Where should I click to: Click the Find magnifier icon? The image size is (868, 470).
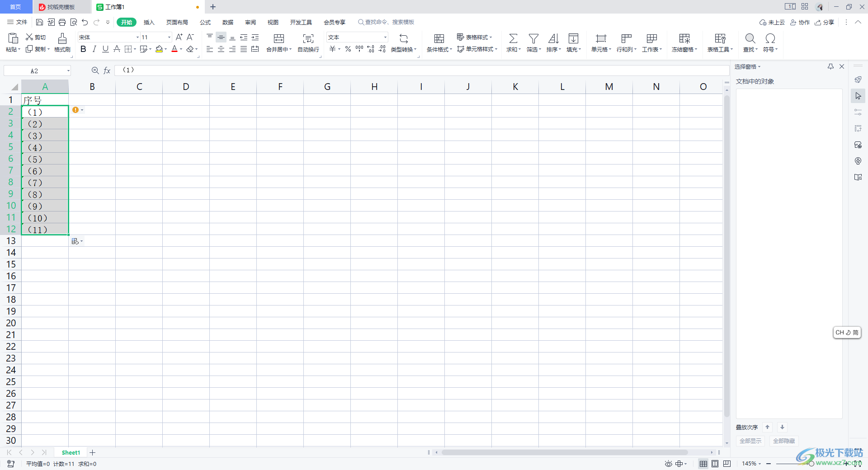[x=750, y=38]
